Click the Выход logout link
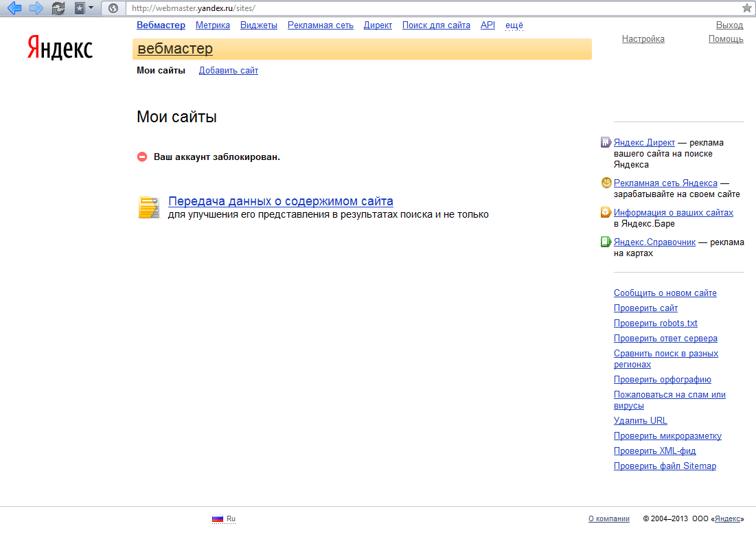Viewport: 756px width, 537px height. coord(729,25)
